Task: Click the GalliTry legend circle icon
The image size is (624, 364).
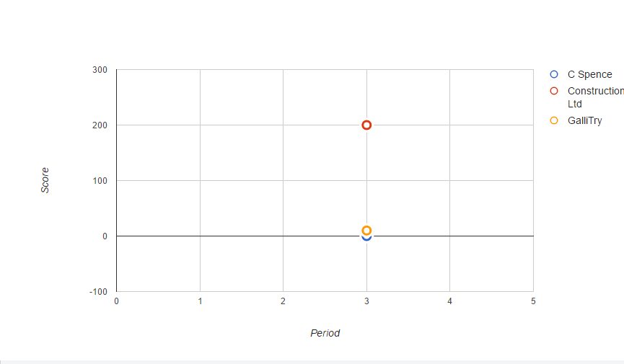Action: tap(554, 120)
